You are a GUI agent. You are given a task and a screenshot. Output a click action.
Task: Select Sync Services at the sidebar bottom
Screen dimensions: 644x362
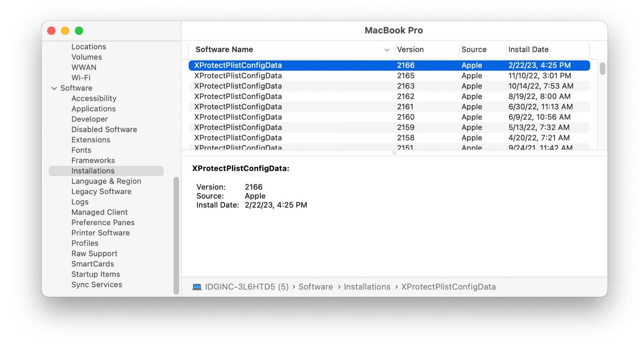pyautogui.click(x=96, y=284)
